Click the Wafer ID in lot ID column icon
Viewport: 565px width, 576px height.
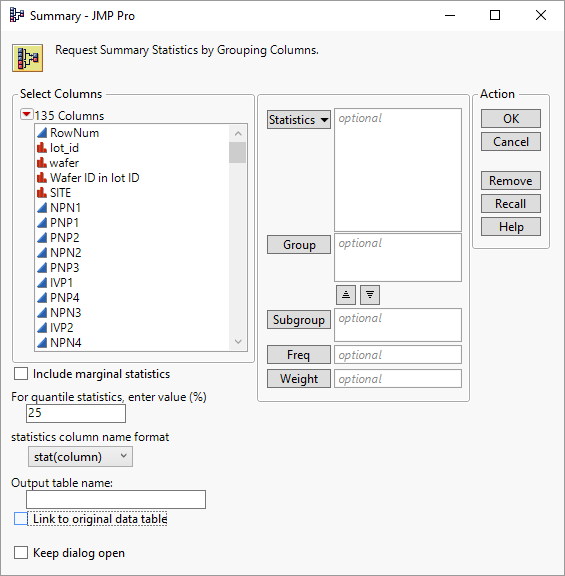pyautogui.click(x=42, y=178)
